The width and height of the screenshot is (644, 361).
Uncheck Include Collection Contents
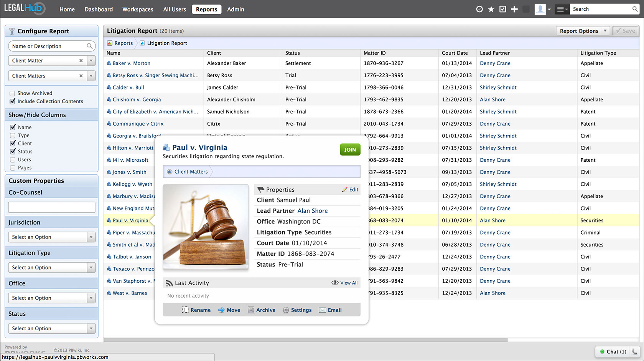coord(13,101)
